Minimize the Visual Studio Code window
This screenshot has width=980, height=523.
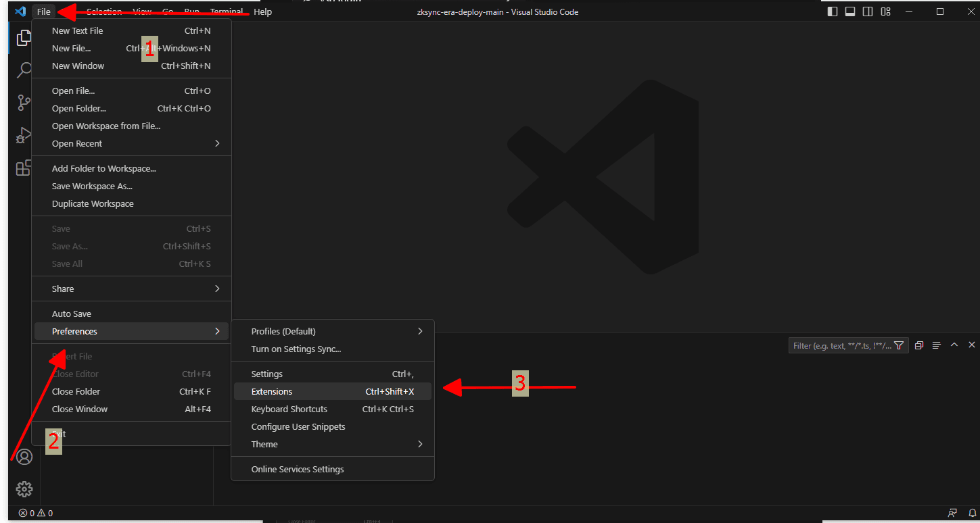click(909, 11)
